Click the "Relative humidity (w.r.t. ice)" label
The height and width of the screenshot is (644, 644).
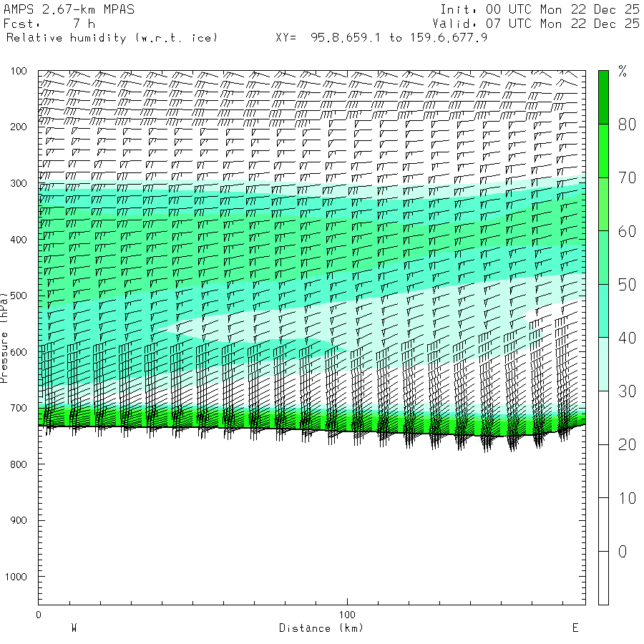point(112,38)
